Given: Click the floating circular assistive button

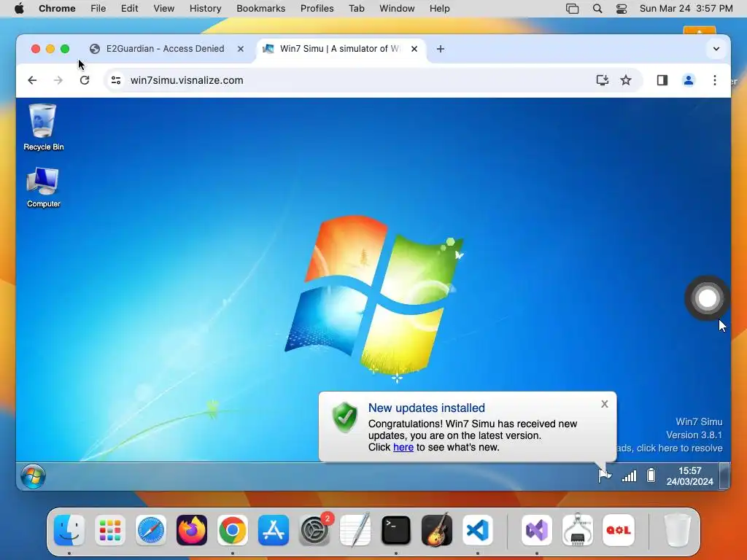Looking at the screenshot, I should click(x=707, y=298).
